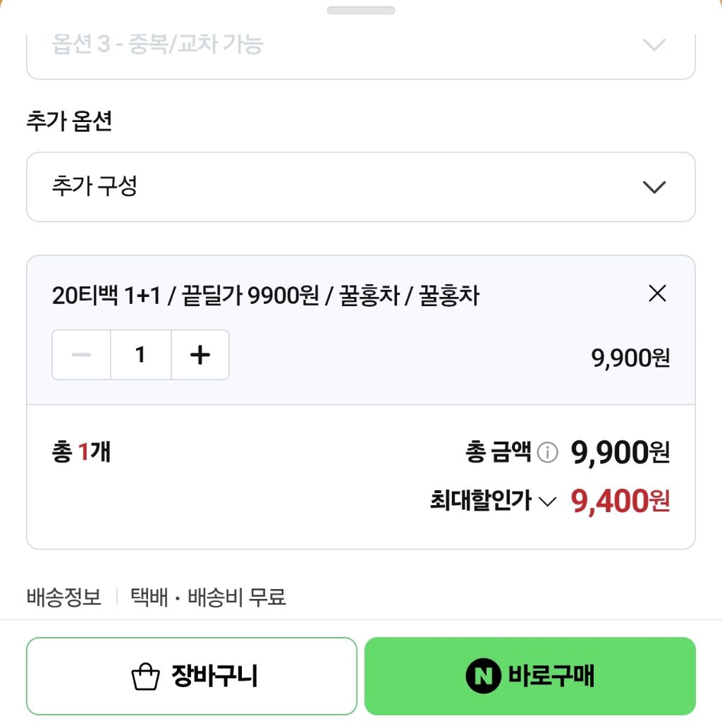This screenshot has height=728, width=722.
Task: Open 배송정보 shipping details
Action: (63, 597)
